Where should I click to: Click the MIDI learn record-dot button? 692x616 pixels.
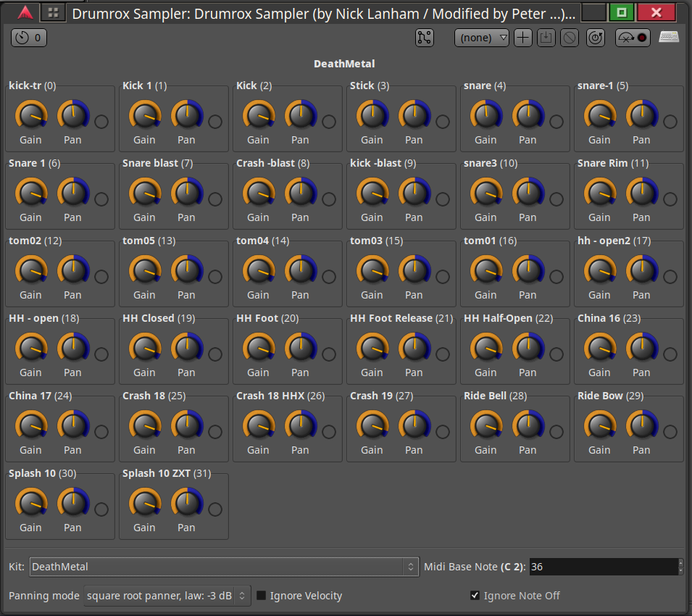pos(633,38)
